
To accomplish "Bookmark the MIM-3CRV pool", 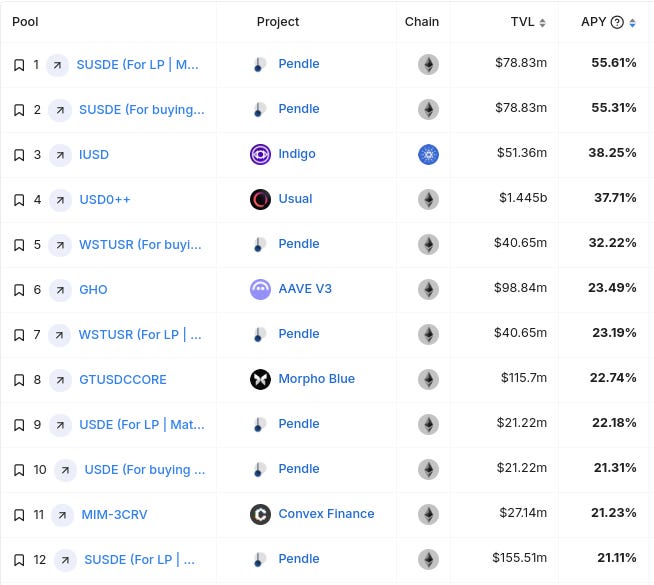I will pyautogui.click(x=19, y=515).
